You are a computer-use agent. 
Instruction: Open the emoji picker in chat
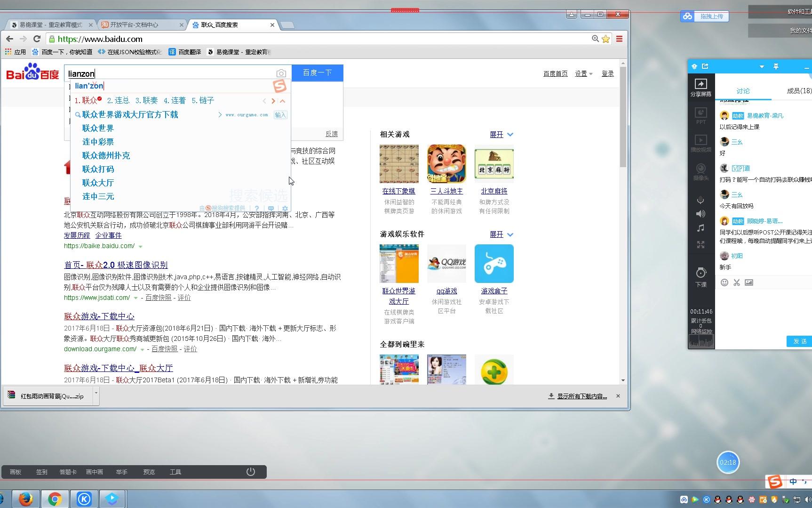click(x=724, y=282)
